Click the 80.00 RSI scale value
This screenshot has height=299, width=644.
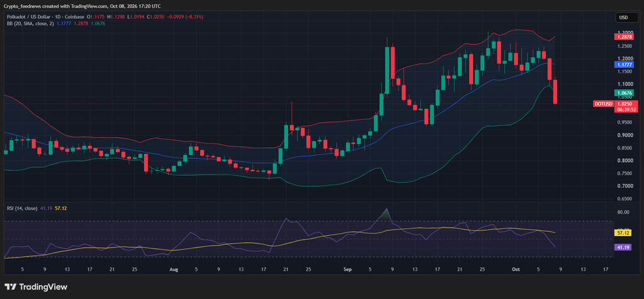623,212
